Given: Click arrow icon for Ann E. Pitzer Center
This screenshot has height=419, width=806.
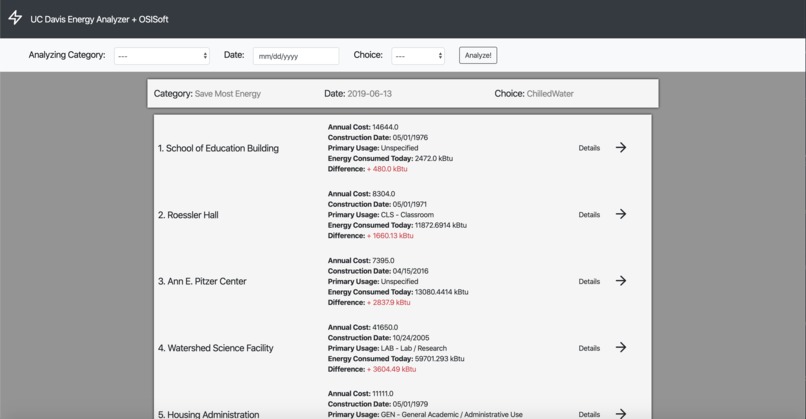Looking at the screenshot, I should pyautogui.click(x=621, y=281).
